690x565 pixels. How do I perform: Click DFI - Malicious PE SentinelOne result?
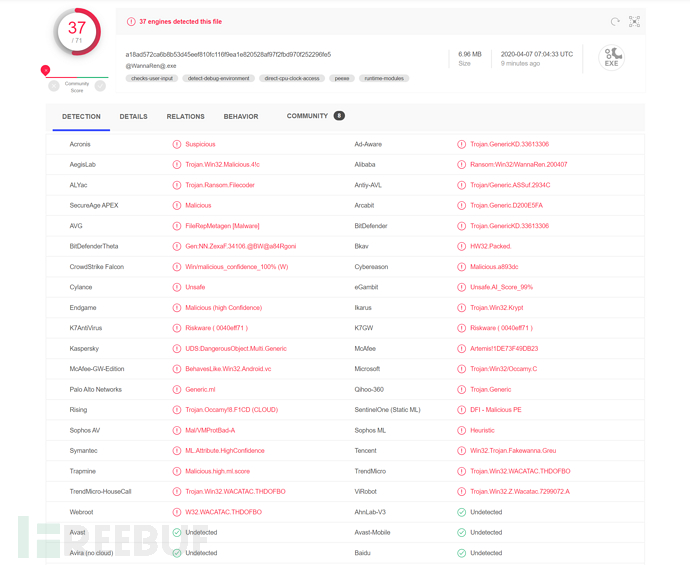pyautogui.click(x=495, y=410)
